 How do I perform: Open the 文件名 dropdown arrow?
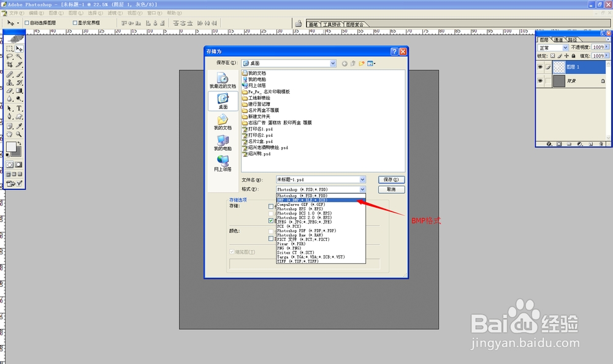click(x=362, y=180)
